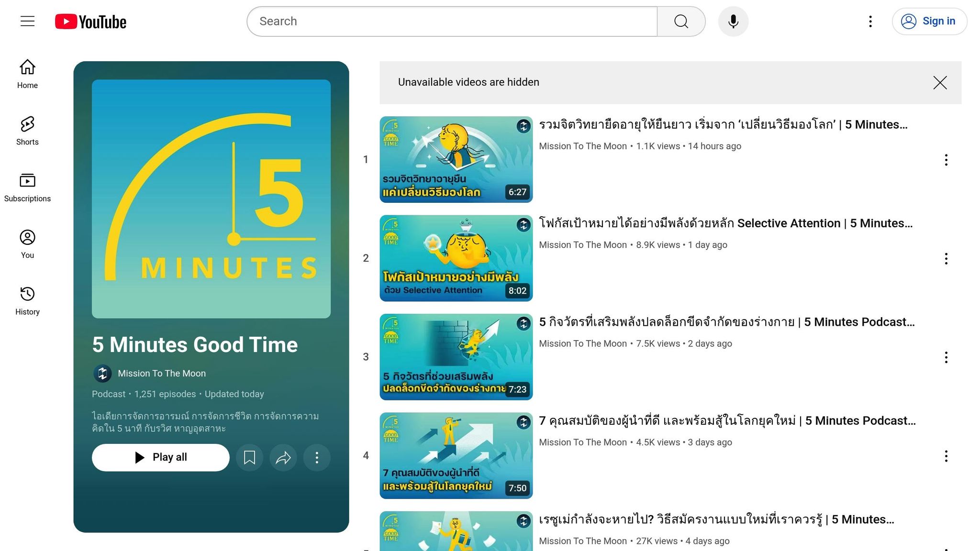Open the 8:02 Selective Attention thumbnail
The height and width of the screenshot is (551, 980).
pyautogui.click(x=456, y=258)
